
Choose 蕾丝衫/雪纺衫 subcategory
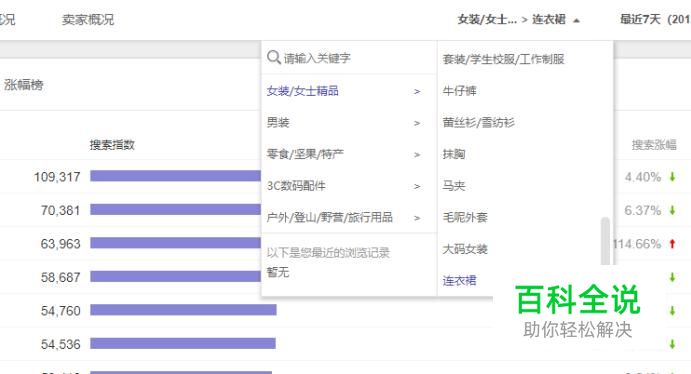(479, 122)
